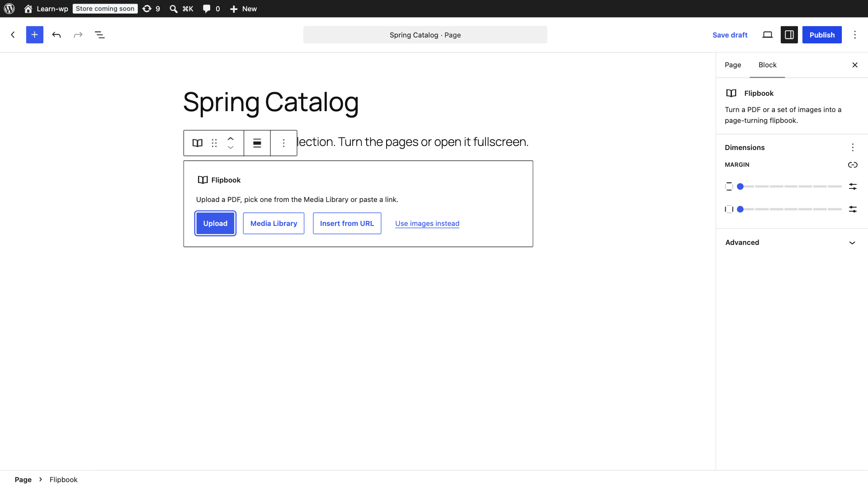Open the WordPress logo menu

9,9
